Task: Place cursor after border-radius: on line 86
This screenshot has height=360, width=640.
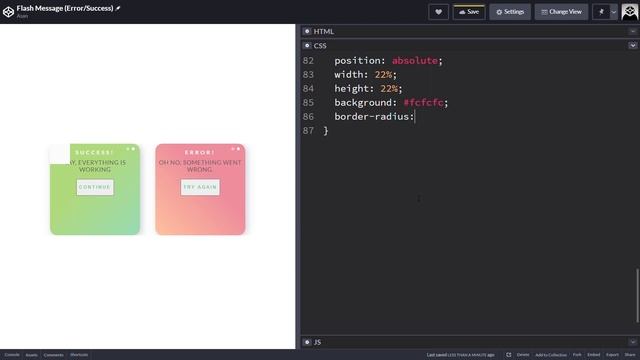Action: tap(415, 116)
